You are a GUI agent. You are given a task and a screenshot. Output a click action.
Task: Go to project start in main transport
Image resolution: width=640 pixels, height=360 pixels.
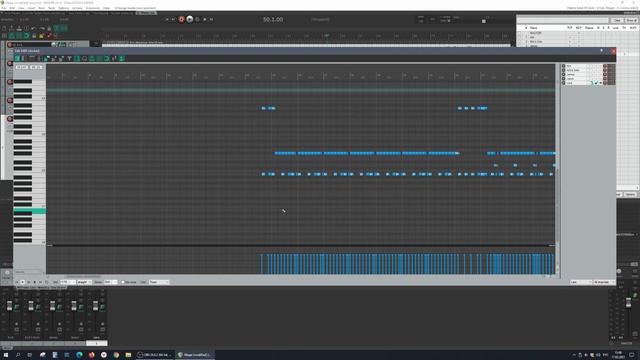point(167,19)
